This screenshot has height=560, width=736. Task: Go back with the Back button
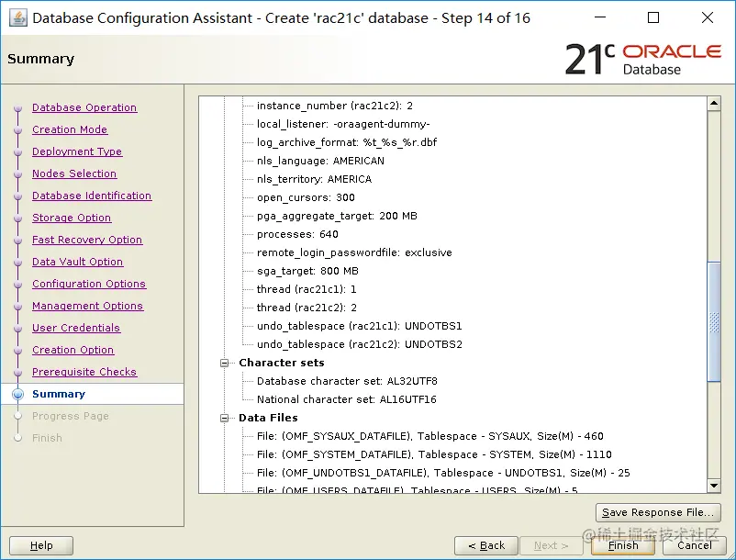[486, 545]
